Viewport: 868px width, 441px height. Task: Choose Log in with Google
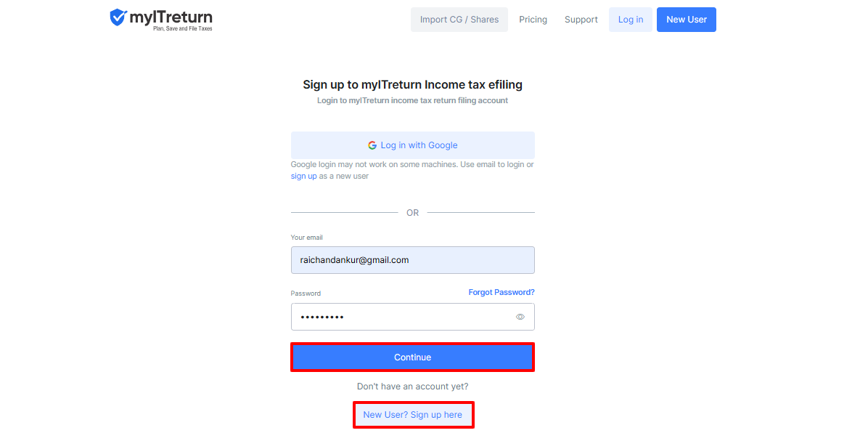tap(412, 145)
